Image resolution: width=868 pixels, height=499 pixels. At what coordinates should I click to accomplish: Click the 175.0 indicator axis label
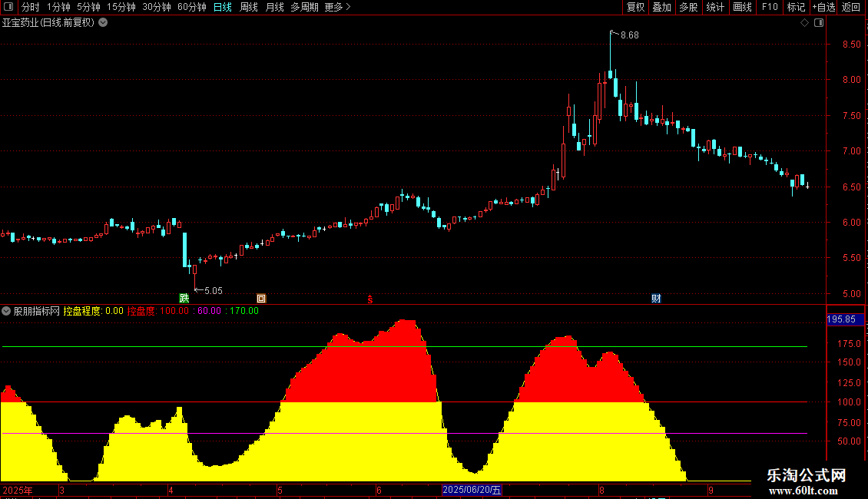pyautogui.click(x=849, y=344)
